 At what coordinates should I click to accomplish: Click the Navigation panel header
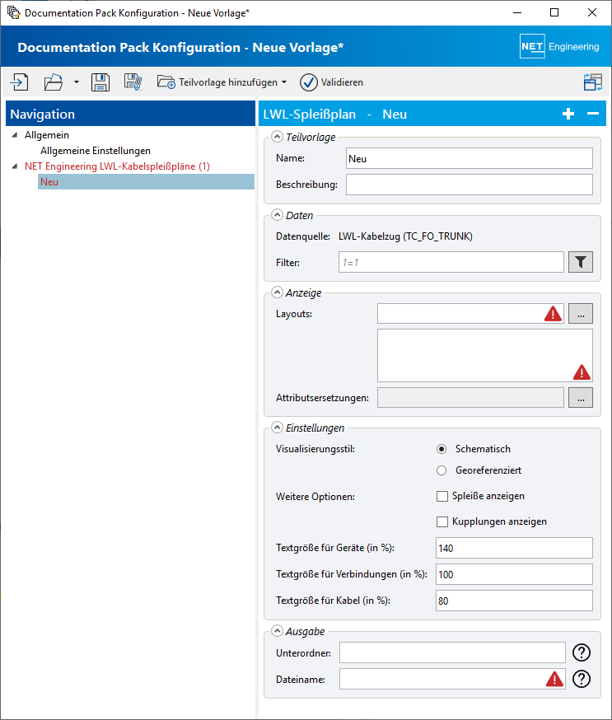tap(130, 114)
